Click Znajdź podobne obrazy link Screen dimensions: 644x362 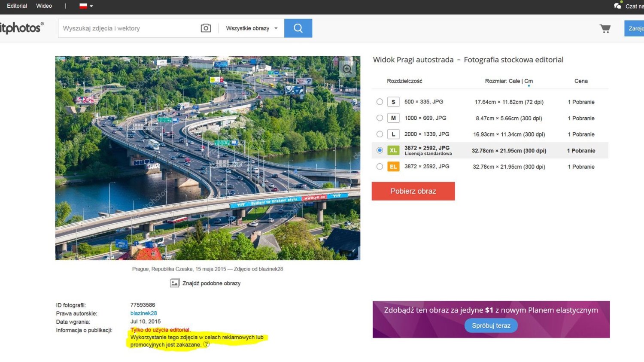211,283
